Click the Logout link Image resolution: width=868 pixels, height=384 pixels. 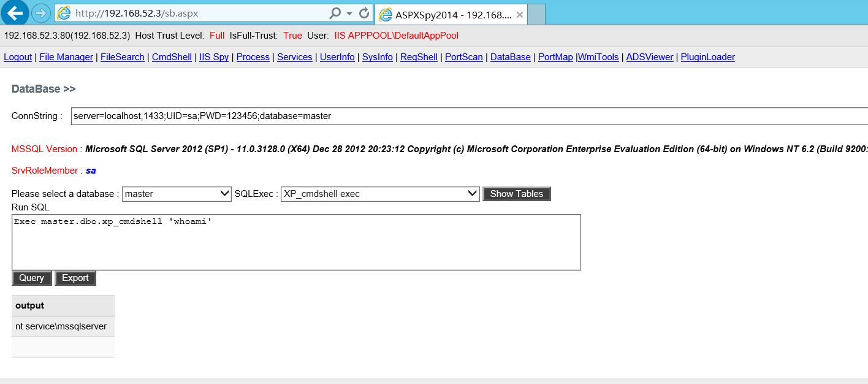tap(18, 57)
